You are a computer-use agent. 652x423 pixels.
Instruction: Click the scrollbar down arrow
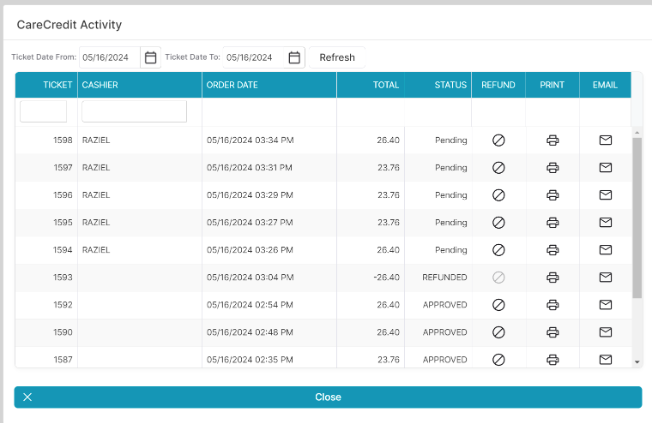(637, 361)
